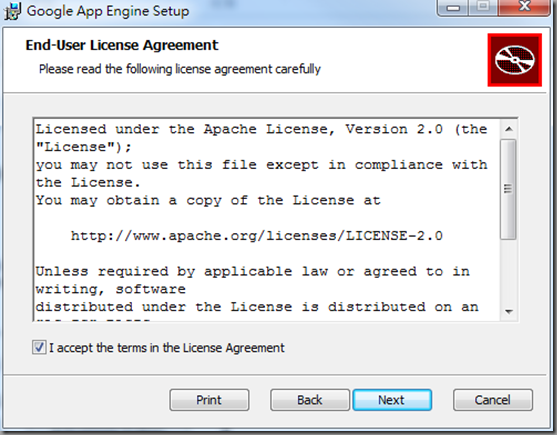The image size is (557, 435).
Task: Click the license scrollbar down arrow
Action: pyautogui.click(x=509, y=311)
